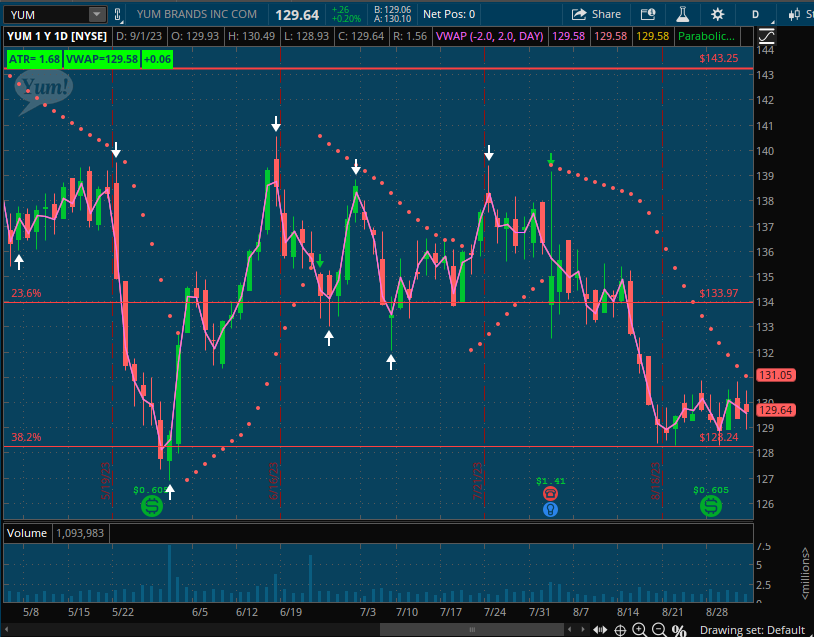The width and height of the screenshot is (814, 637).
Task: Click the zoom in magnifier
Action: 640,630
